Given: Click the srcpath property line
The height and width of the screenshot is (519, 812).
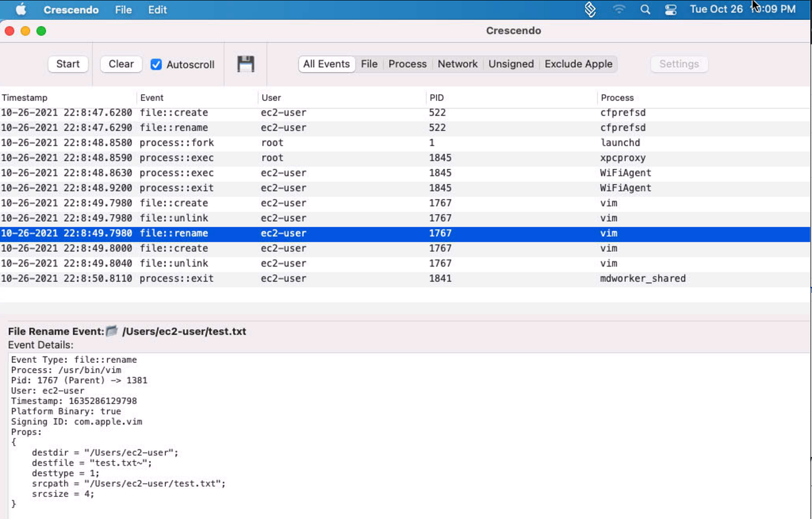Looking at the screenshot, I should pos(129,484).
